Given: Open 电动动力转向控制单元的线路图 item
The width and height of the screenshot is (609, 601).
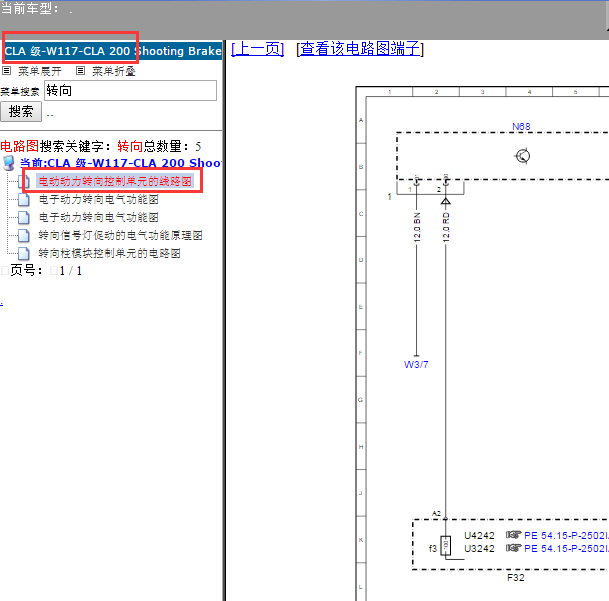Looking at the screenshot, I should tap(115, 181).
